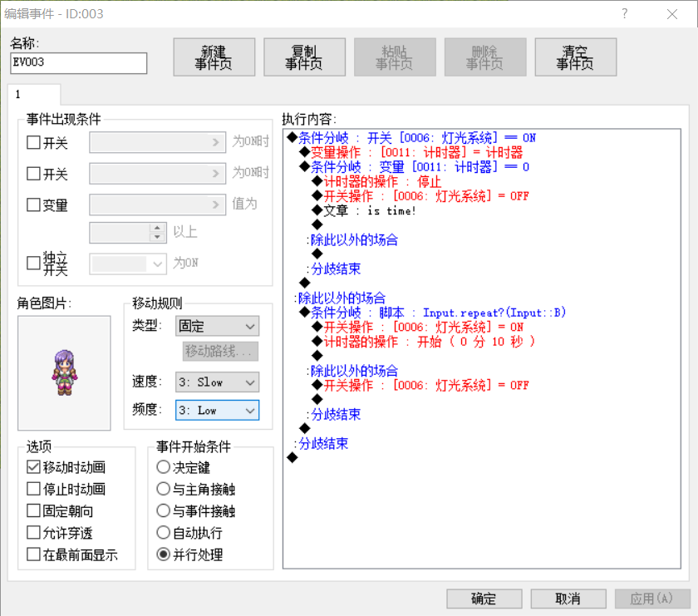Select last 开关操作 [0006: 灯光系统] = OFF line
The height and width of the screenshot is (616, 698).
pyautogui.click(x=420, y=385)
